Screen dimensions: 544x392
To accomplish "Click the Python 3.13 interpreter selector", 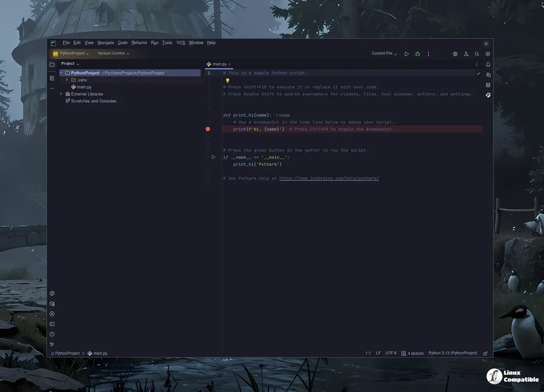I will 453,353.
